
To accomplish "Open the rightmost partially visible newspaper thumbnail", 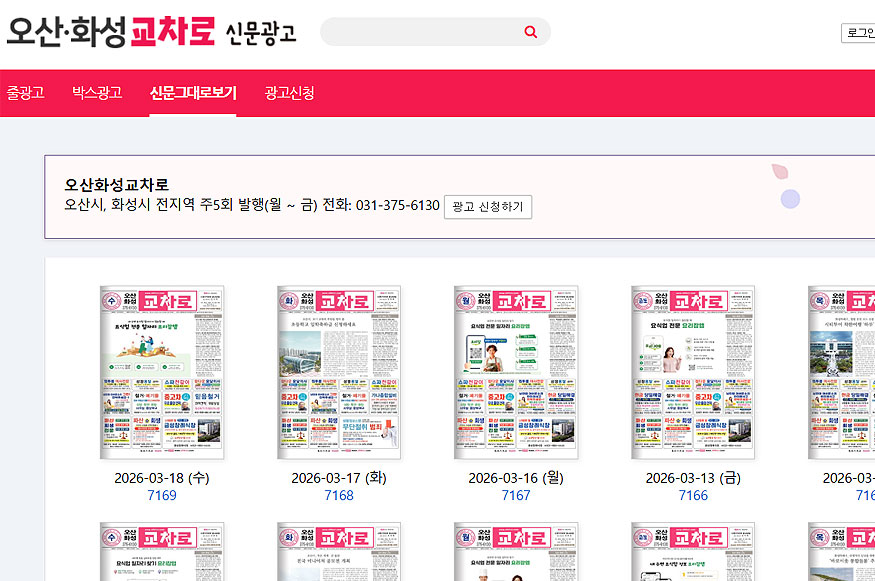I will click(x=845, y=371).
